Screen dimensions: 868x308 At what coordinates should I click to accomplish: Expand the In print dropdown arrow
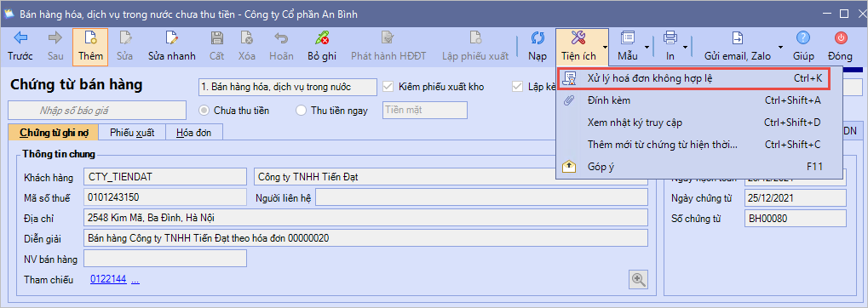tap(686, 47)
